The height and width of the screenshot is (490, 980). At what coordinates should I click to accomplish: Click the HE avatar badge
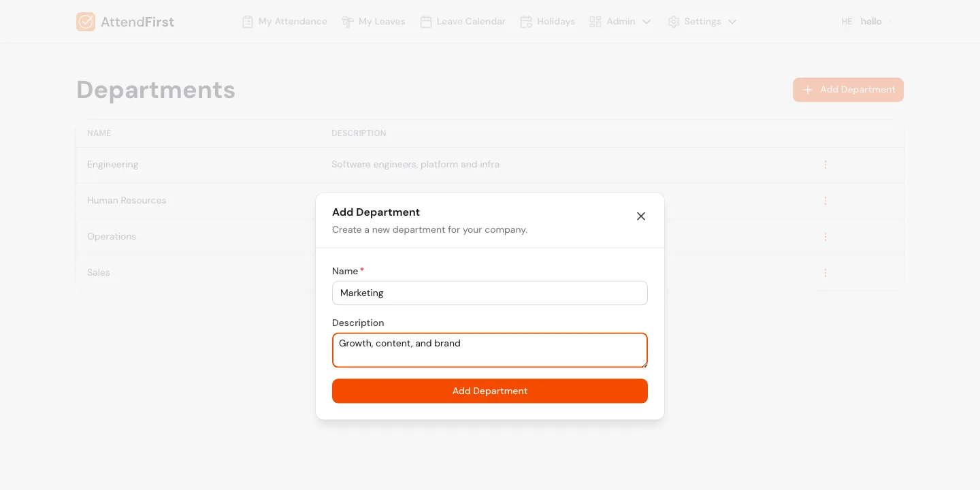[x=847, y=21]
